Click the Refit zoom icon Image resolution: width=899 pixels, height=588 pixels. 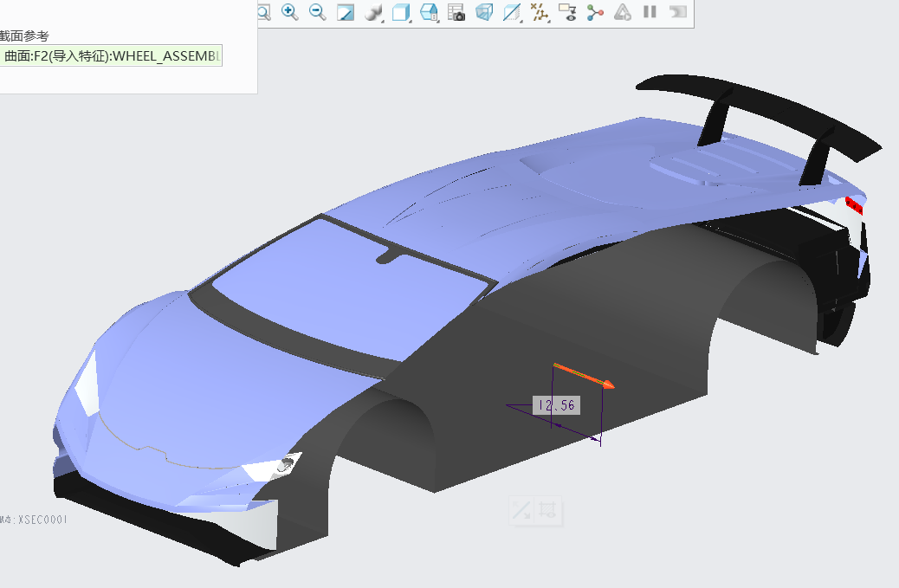[264, 12]
